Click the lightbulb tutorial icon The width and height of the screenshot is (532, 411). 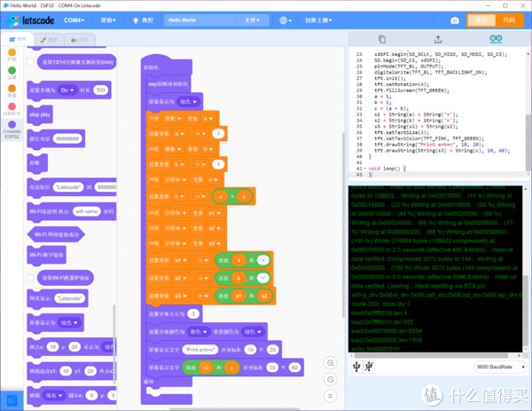click(136, 20)
